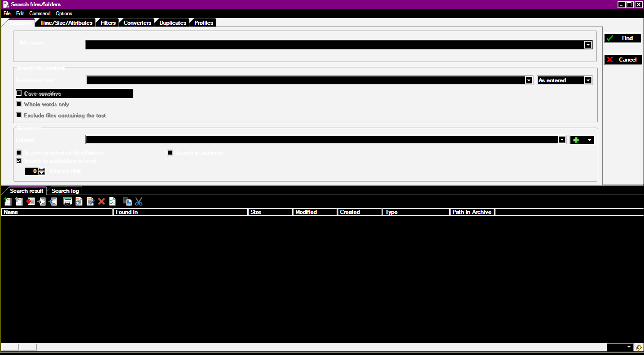Open the Edit menu
This screenshot has width=644, height=355.
coord(20,13)
